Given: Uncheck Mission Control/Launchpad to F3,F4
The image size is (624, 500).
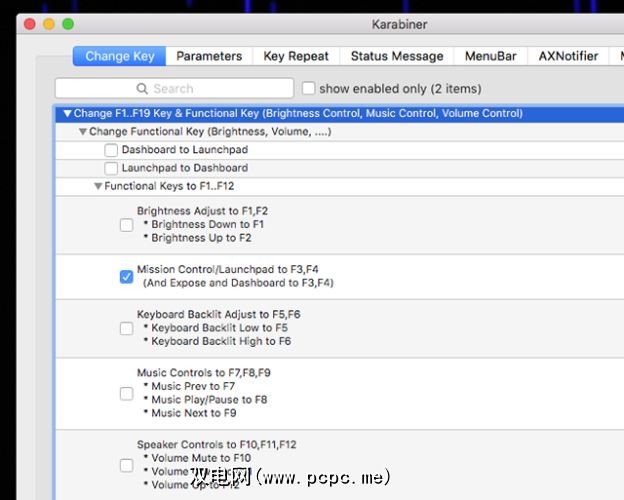Looking at the screenshot, I should click(x=127, y=277).
